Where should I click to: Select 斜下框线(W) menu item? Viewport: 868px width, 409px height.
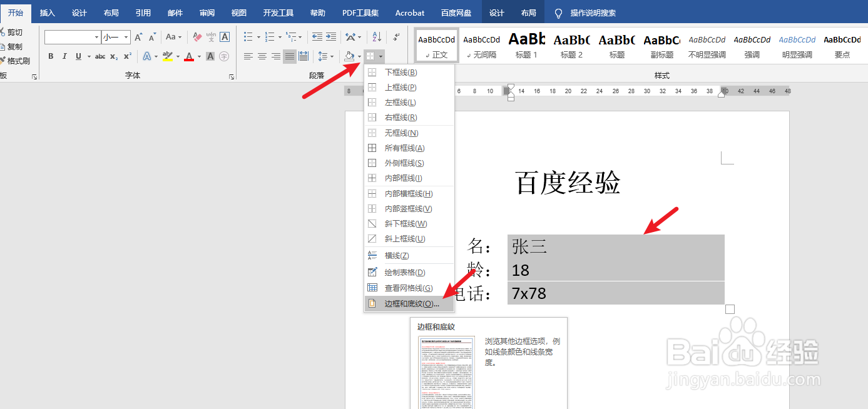[x=409, y=224]
